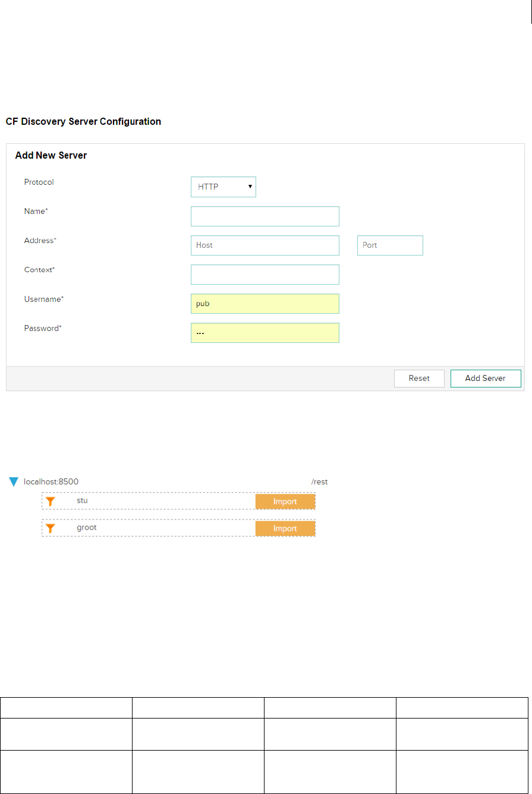The width and height of the screenshot is (532, 794).
Task: Click the filter icon beside groot
Action: (51, 528)
